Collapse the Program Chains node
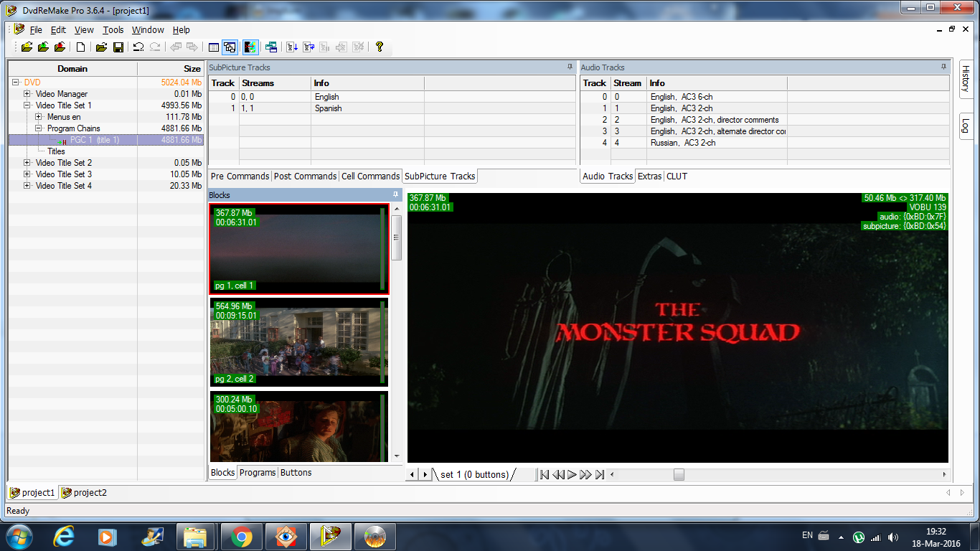980x551 pixels. pos(39,128)
